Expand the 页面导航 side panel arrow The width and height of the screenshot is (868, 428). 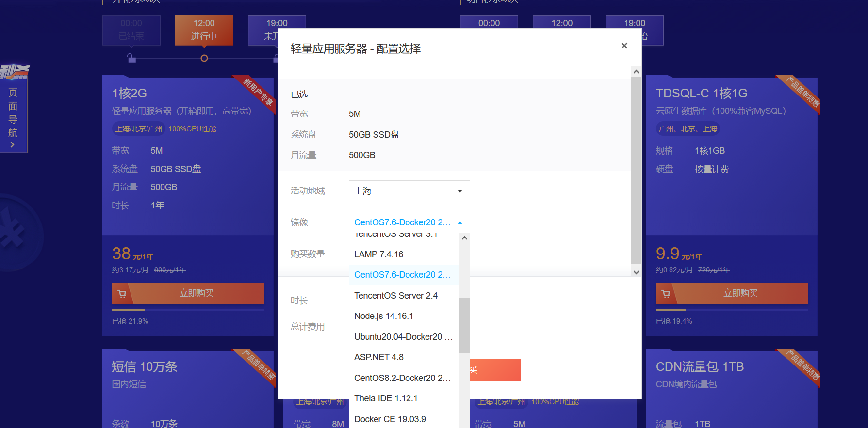13,144
